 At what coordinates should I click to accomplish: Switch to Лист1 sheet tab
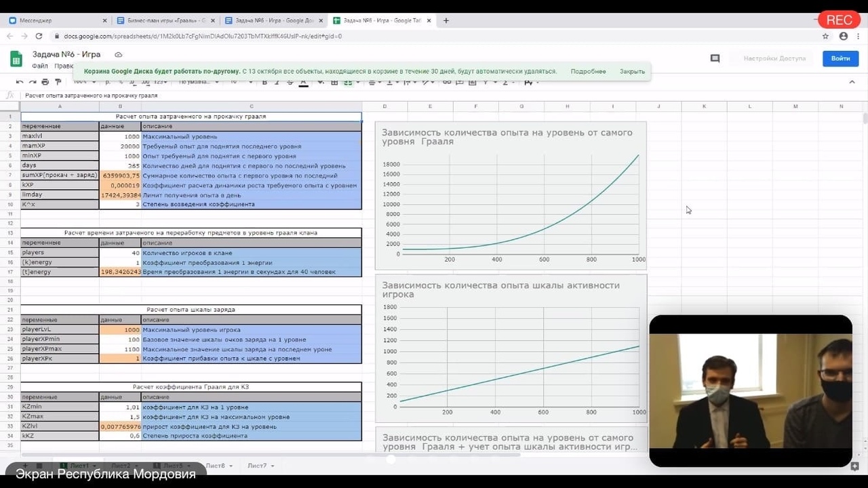point(79,466)
